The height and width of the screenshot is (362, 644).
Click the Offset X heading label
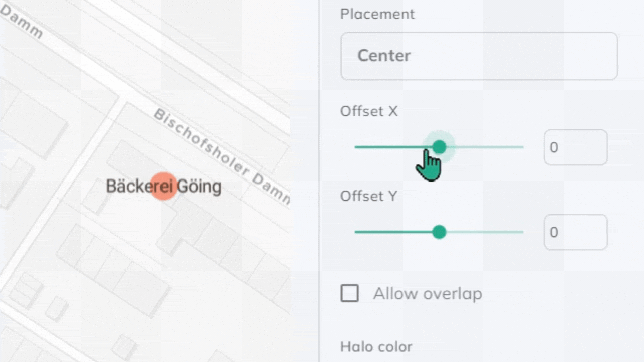point(369,111)
